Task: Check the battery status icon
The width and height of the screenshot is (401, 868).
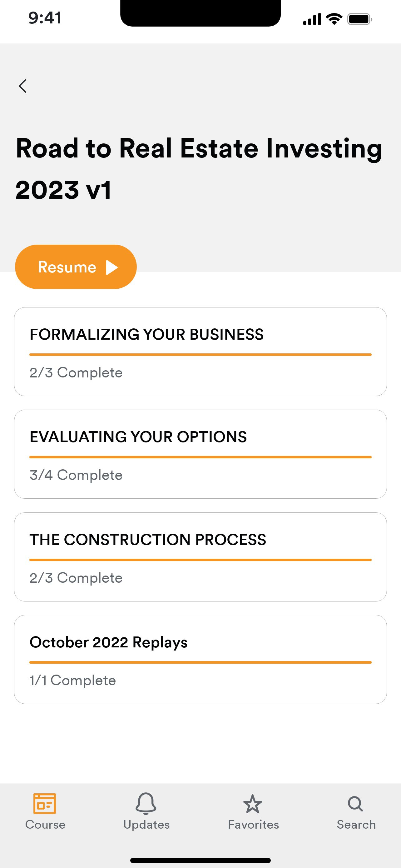Action: tap(360, 19)
